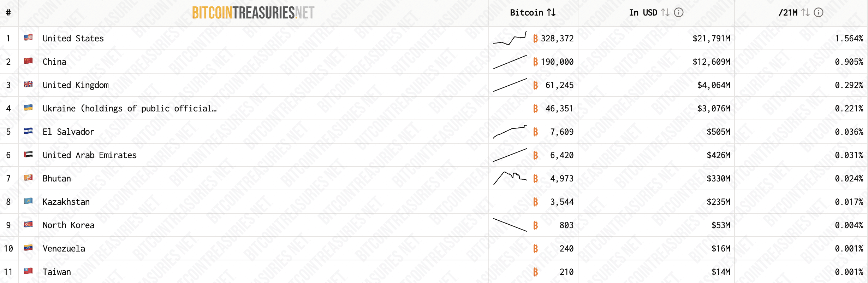
Task: Click the BitcoinTreasuries.NET logo
Action: point(253,13)
